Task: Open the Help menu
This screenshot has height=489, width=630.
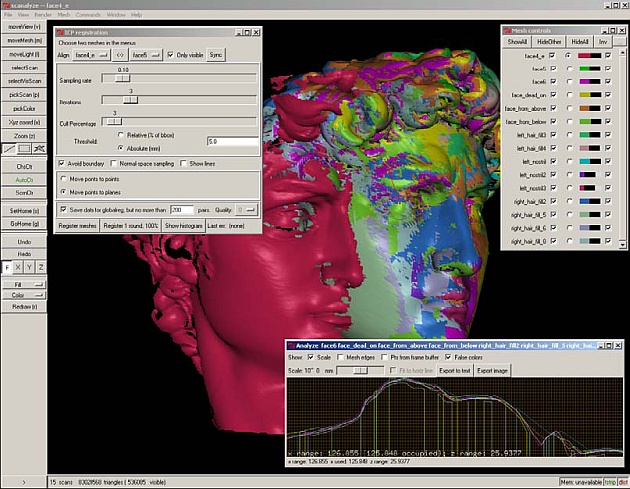Action: point(137,15)
